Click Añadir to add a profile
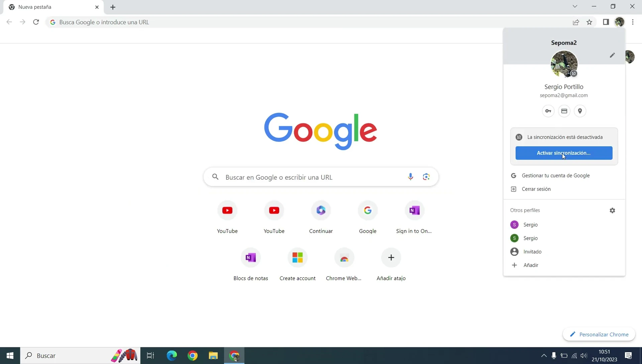Viewport: 642px width, 364px height. point(564,265)
